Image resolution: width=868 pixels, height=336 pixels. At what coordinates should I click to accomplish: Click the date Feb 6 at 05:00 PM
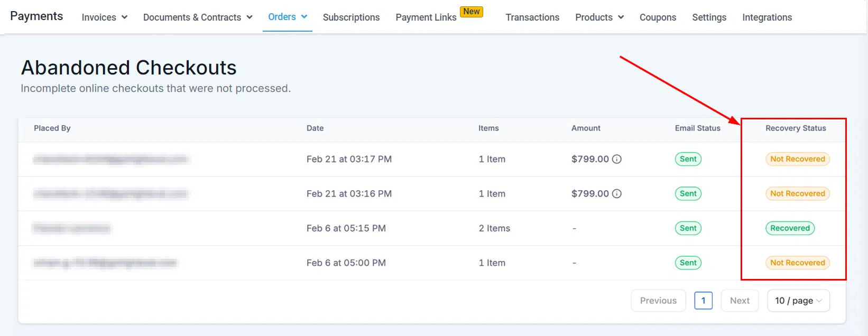[x=346, y=263]
